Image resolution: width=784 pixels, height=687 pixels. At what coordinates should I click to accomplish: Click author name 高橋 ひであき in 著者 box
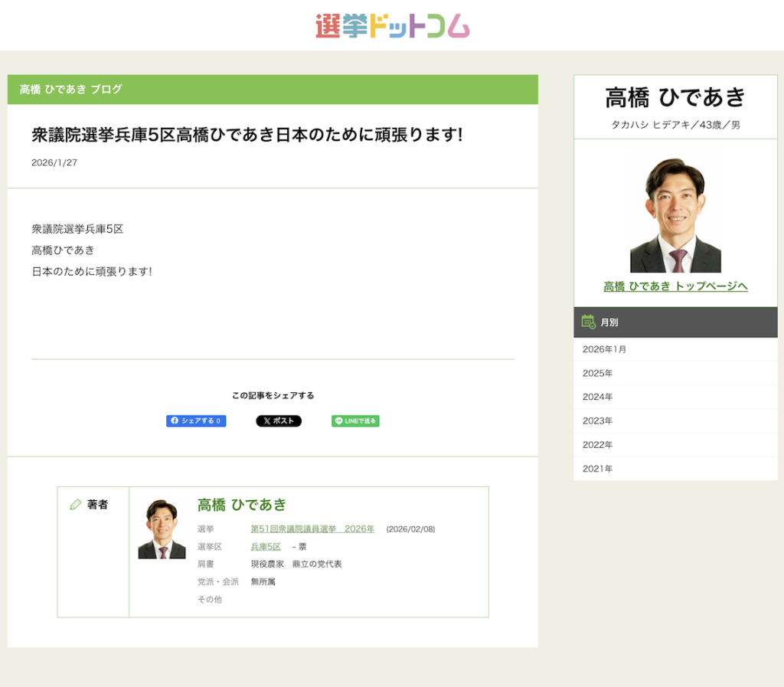coord(242,505)
